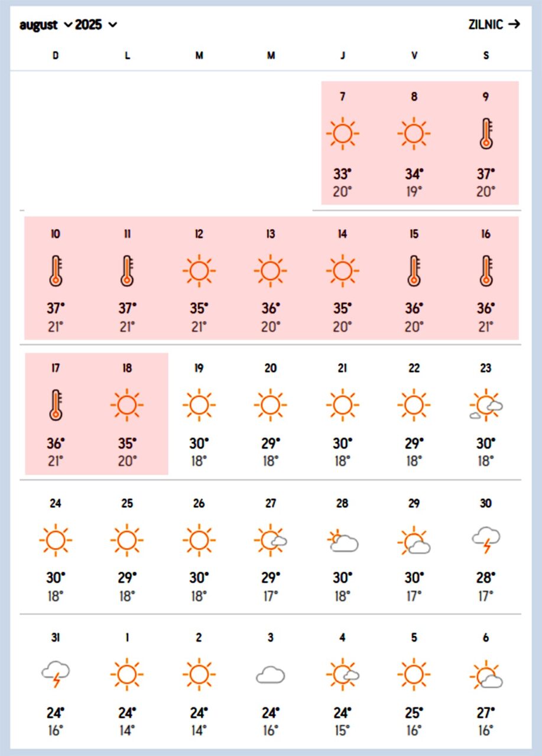The width and height of the screenshot is (542, 756).
Task: Select day 25 in the calendar
Action: pos(127,549)
